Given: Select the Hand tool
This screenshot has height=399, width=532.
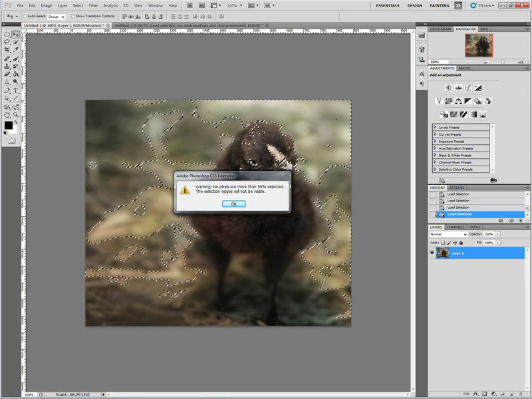Looking at the screenshot, I should 7,114.
